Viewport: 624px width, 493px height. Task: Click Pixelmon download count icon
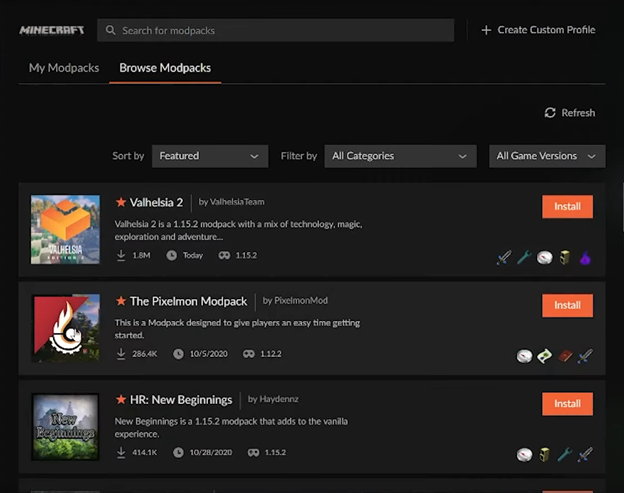[x=121, y=354]
